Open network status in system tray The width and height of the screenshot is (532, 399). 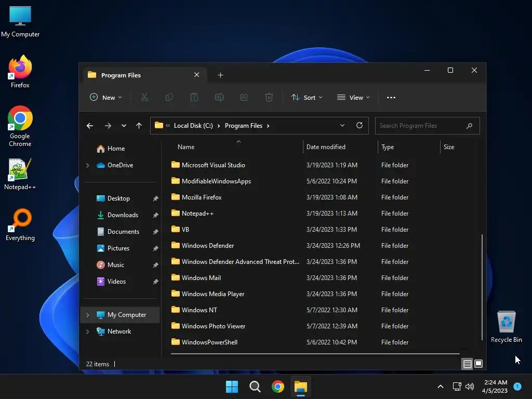(x=457, y=387)
